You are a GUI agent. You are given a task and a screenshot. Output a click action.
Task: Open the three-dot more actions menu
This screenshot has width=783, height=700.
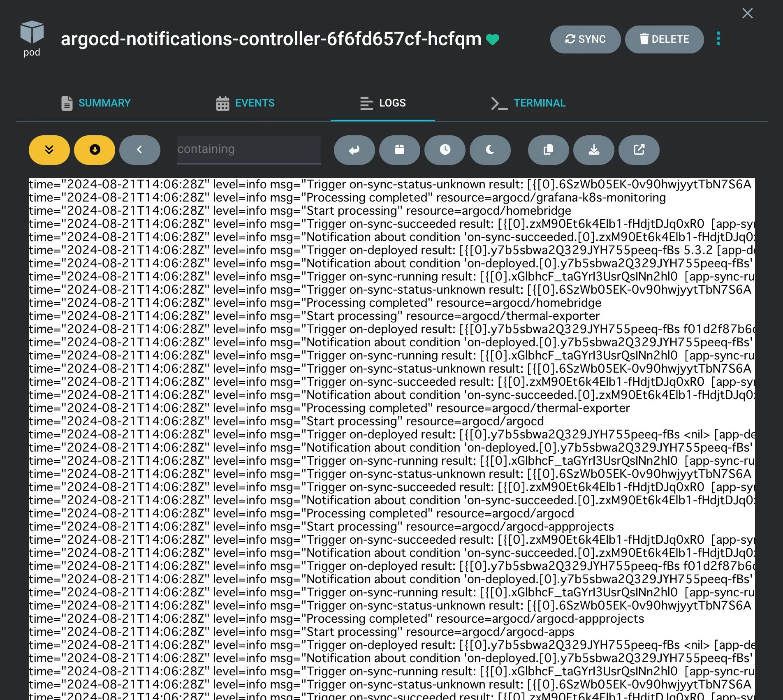(x=718, y=39)
